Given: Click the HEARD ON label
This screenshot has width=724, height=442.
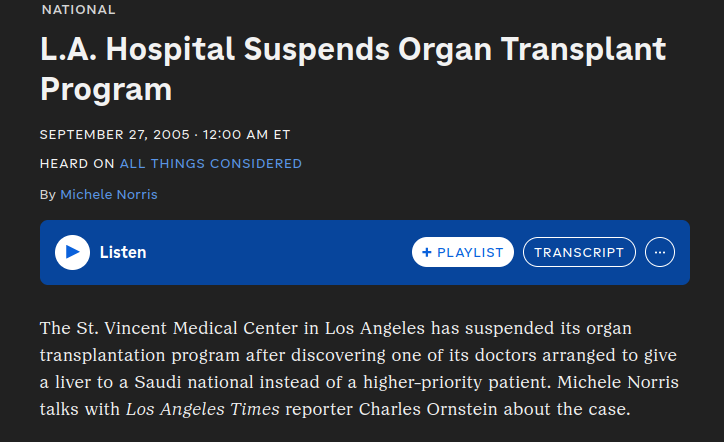Looking at the screenshot, I should click(77, 163).
